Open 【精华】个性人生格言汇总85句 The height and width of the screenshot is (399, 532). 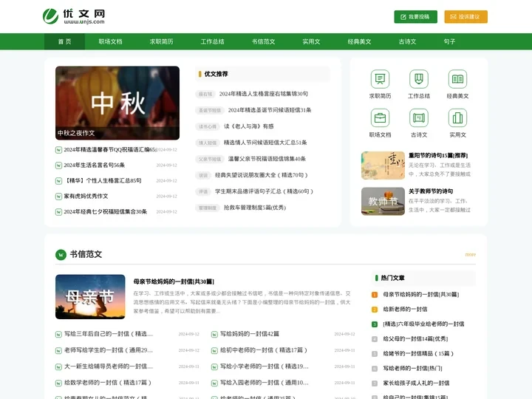pyautogui.click(x=103, y=181)
